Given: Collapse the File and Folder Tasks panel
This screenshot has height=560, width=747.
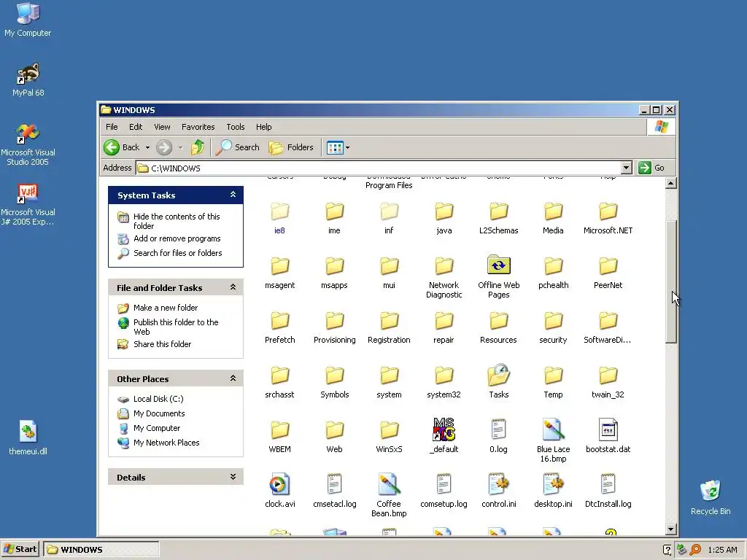Looking at the screenshot, I should coord(233,287).
